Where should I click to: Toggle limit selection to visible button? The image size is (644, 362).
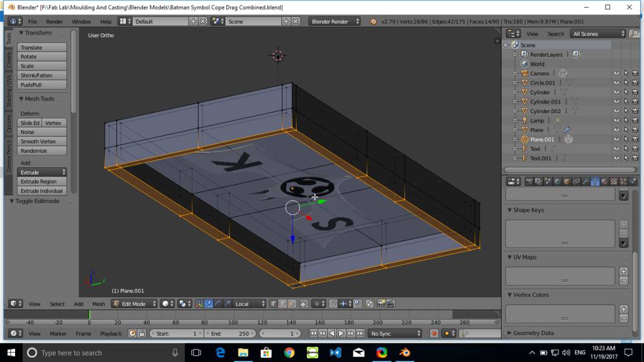coord(304,304)
